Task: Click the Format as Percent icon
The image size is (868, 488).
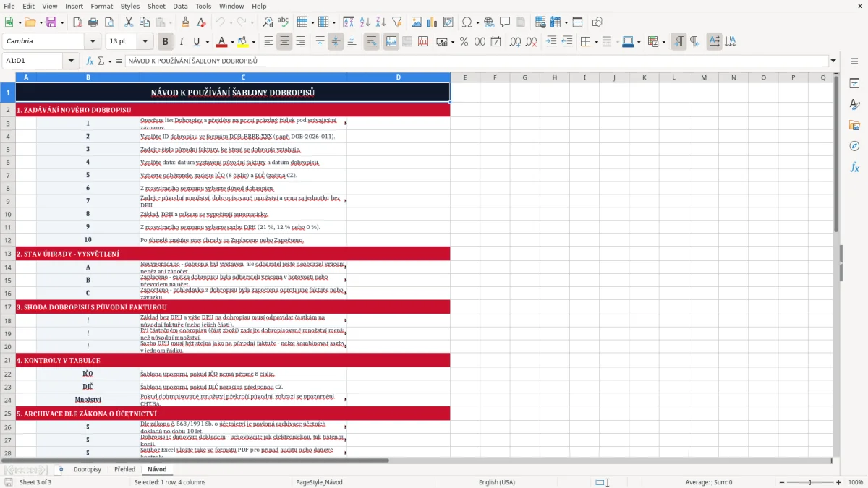Action: pos(464,42)
